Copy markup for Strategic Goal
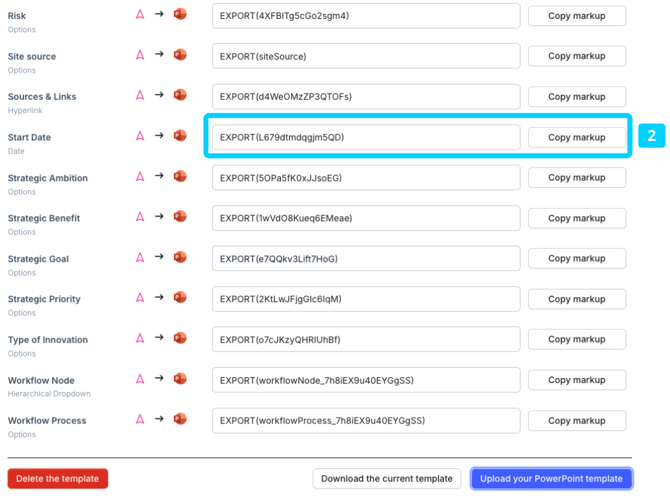Image resolution: width=670 pixels, height=498 pixels. tap(577, 258)
